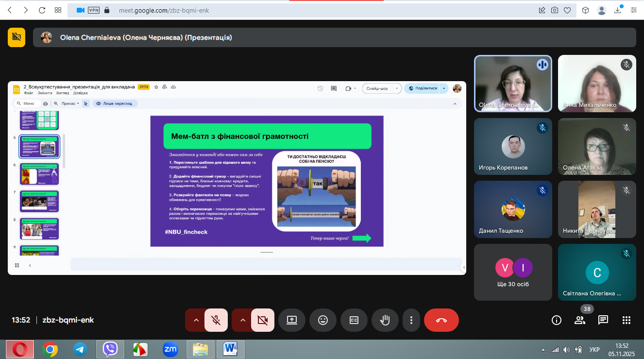Open the emoji reactions button

[x=323, y=320]
